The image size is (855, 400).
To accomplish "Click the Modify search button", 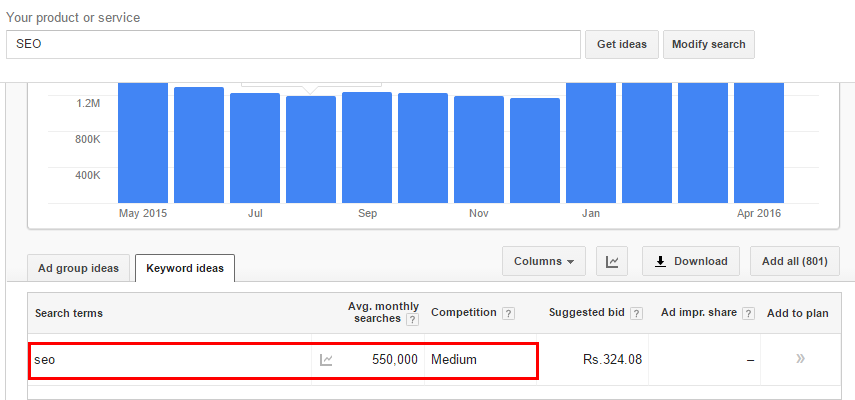I will [709, 44].
